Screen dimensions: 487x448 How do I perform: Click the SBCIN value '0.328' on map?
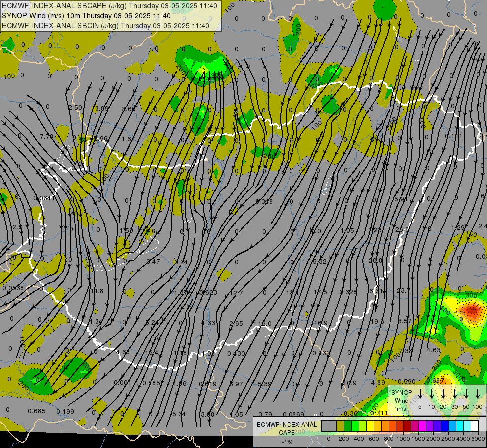pos(348,292)
